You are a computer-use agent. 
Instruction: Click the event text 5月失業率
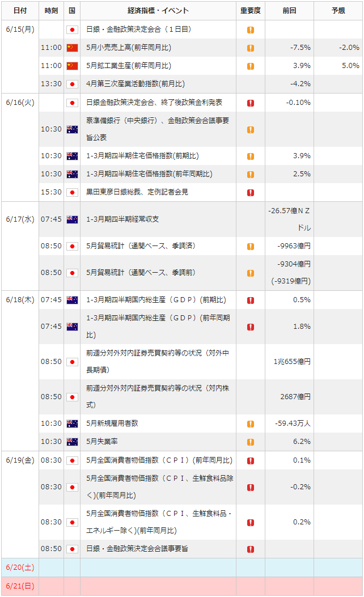pyautogui.click(x=102, y=442)
